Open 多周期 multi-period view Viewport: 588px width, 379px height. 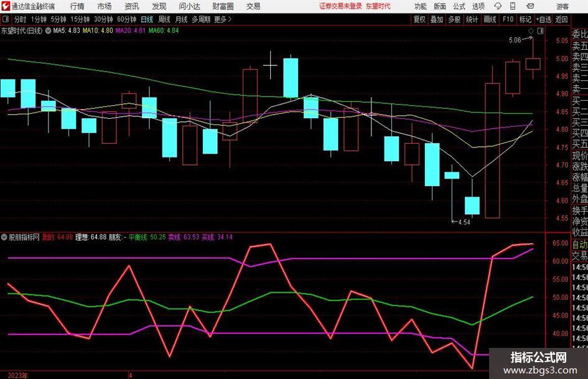point(200,19)
